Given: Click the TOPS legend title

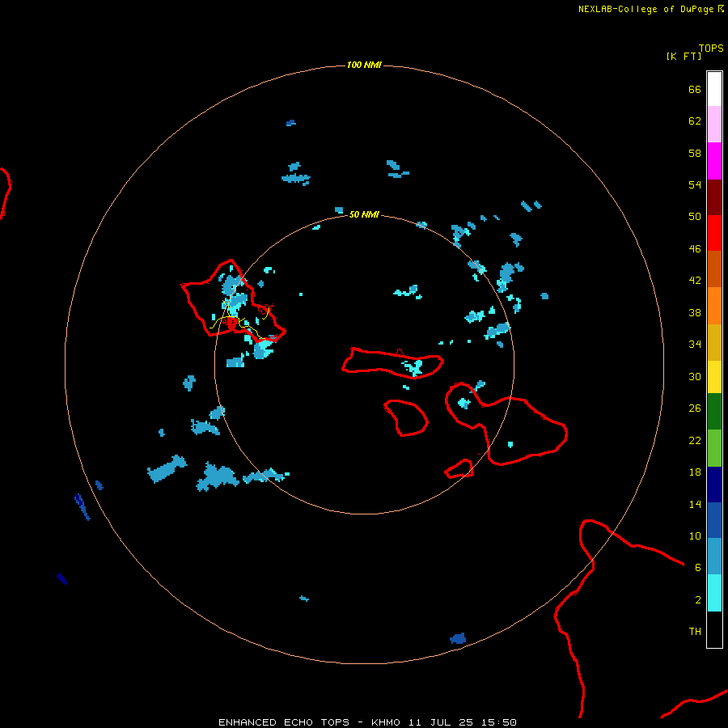Looking at the screenshot, I should point(711,48).
